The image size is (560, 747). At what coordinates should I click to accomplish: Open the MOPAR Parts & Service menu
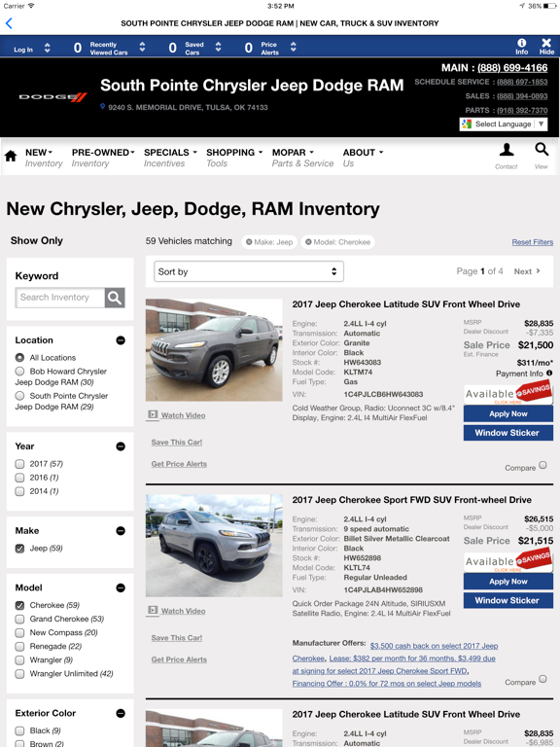pos(303,158)
